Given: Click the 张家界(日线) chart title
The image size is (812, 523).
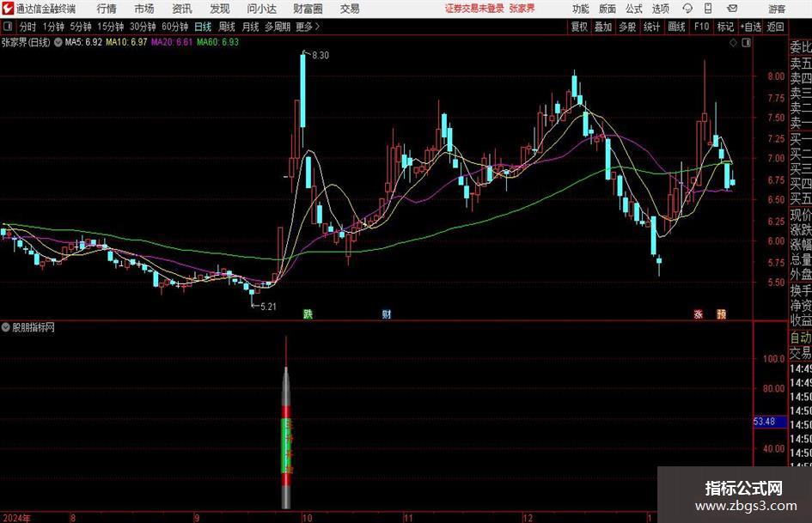Looking at the screenshot, I should (x=26, y=42).
